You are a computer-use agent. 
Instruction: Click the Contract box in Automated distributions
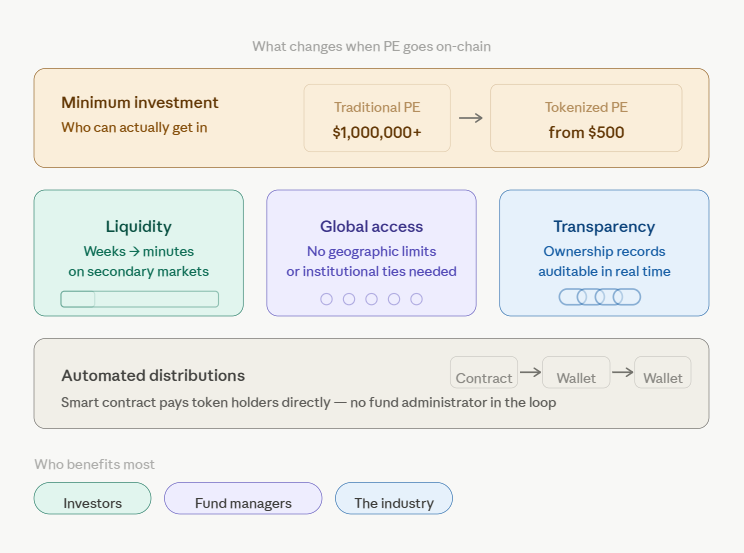click(484, 373)
